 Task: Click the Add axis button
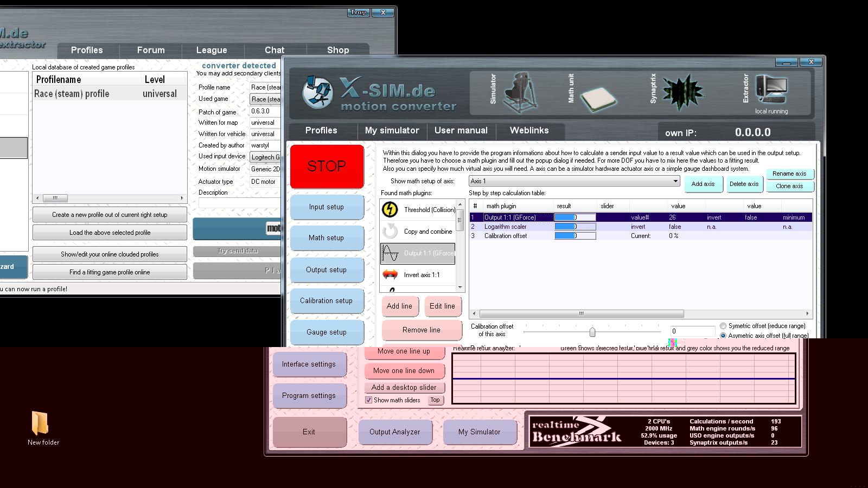pos(703,184)
